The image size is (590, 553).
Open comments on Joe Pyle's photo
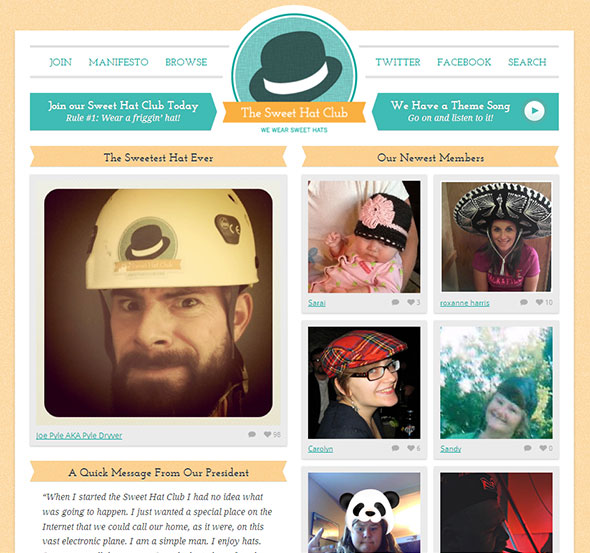[x=252, y=434]
